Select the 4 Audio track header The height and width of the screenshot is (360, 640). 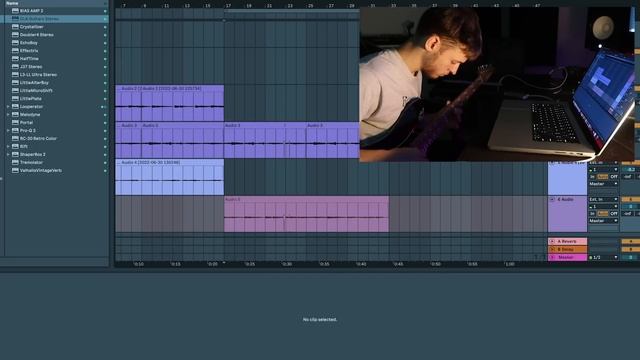tap(567, 214)
